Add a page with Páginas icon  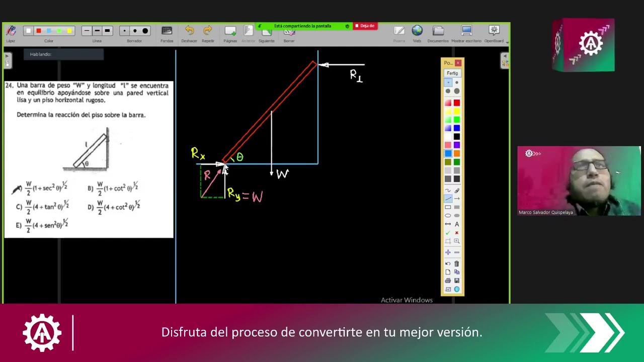click(x=230, y=31)
